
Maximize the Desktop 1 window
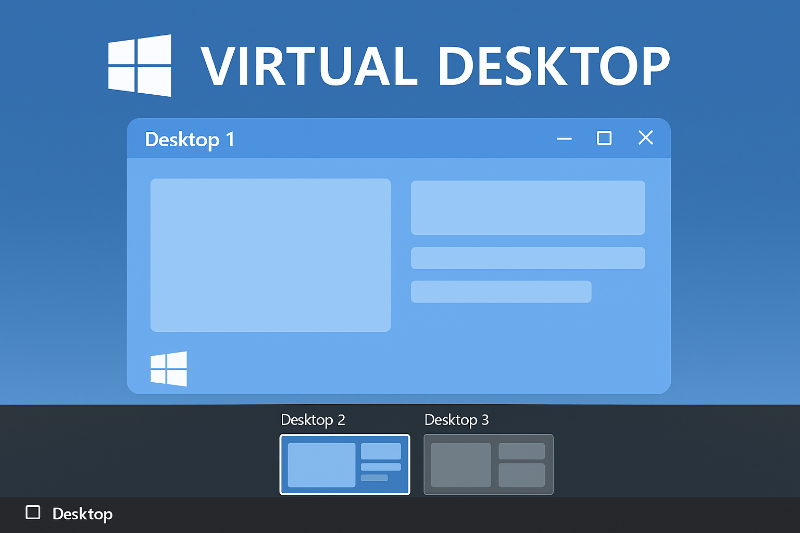click(x=604, y=138)
